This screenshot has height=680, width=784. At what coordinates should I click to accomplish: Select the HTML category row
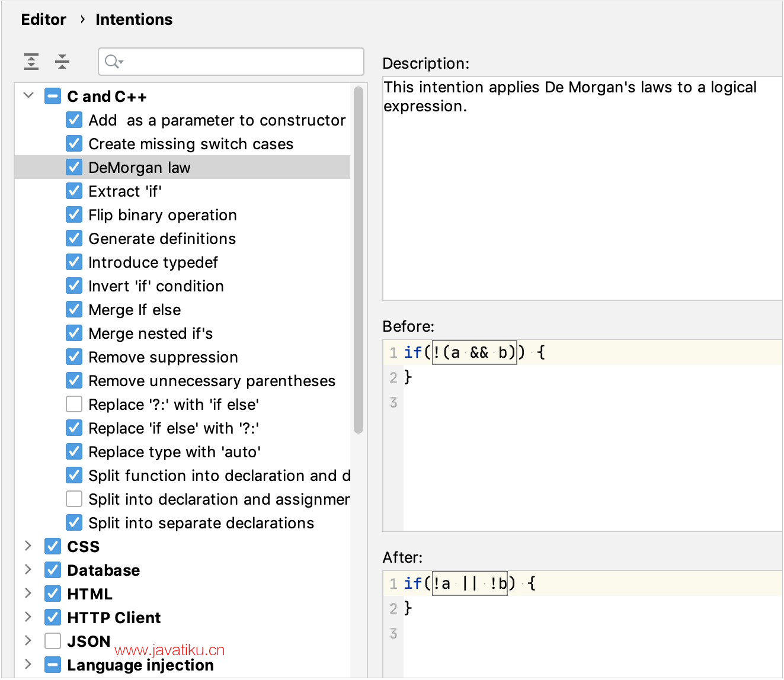[x=89, y=594]
